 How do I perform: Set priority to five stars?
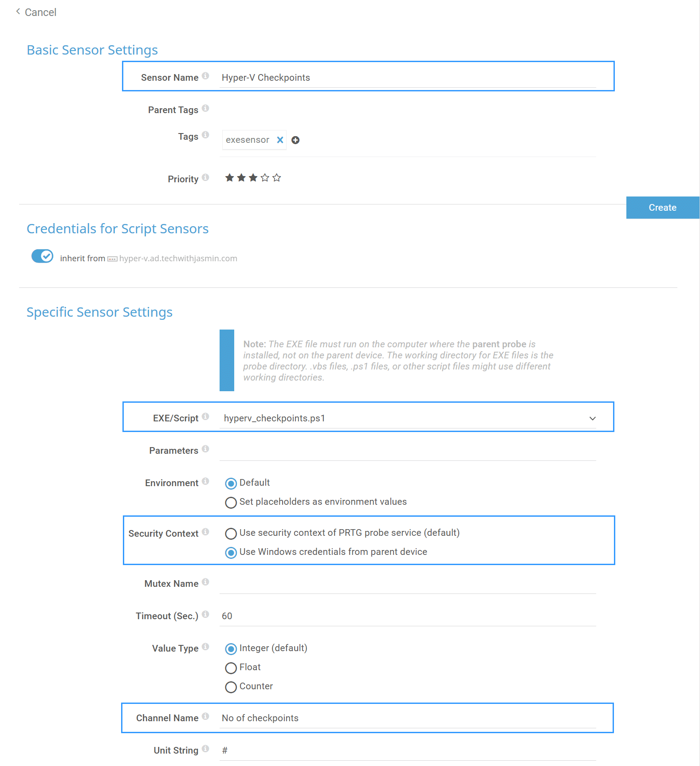click(277, 178)
